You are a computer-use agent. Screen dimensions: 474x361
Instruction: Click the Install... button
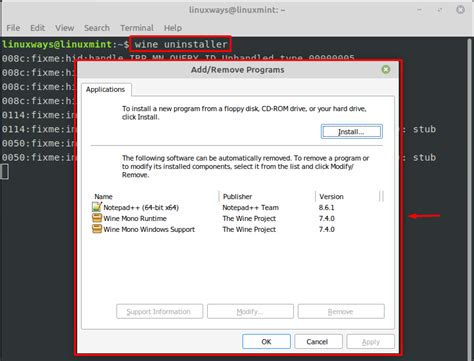click(352, 132)
